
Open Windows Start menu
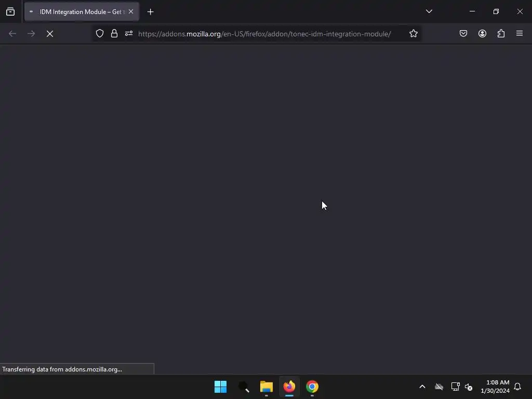pyautogui.click(x=220, y=387)
